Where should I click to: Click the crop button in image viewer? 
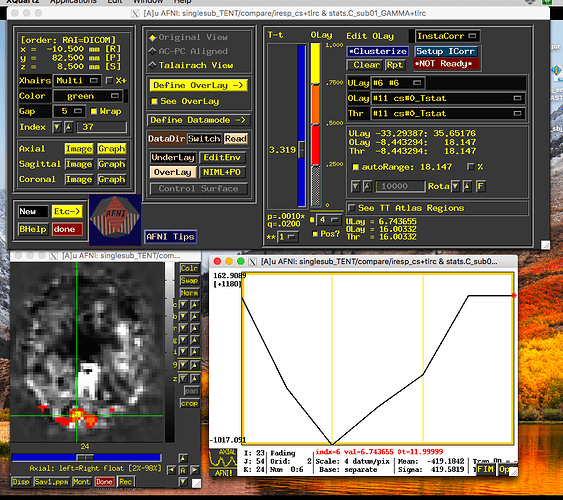pyautogui.click(x=189, y=403)
